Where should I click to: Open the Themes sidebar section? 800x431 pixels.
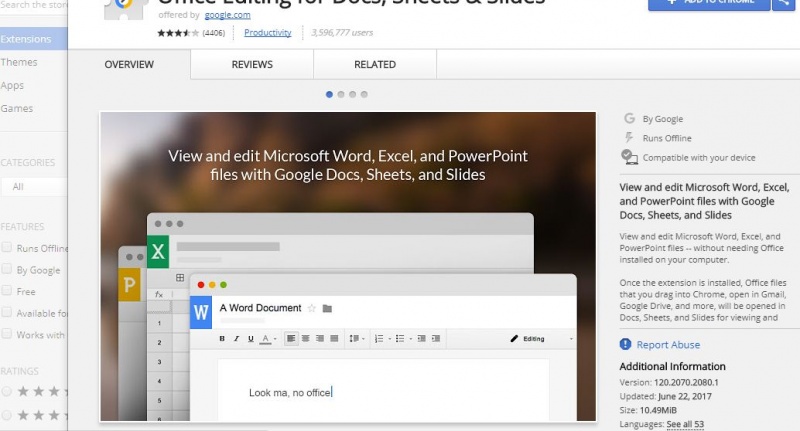pyautogui.click(x=19, y=62)
